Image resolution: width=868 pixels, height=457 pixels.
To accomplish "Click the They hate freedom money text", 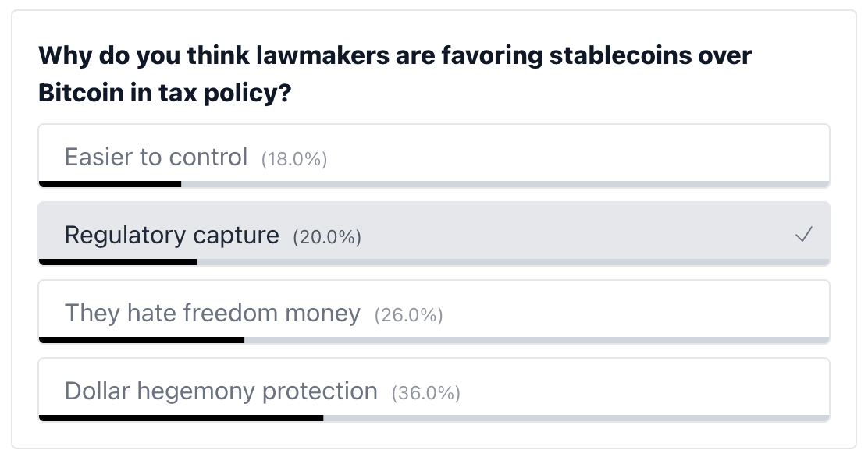I will (212, 313).
